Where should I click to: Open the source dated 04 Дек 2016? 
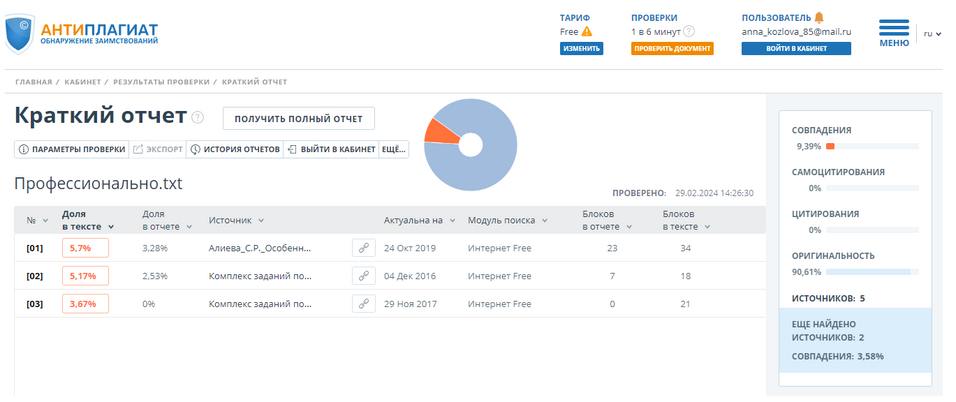click(260, 276)
